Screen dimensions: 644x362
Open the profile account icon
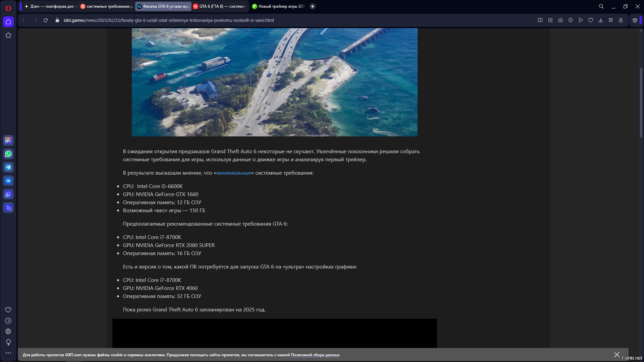point(621,20)
